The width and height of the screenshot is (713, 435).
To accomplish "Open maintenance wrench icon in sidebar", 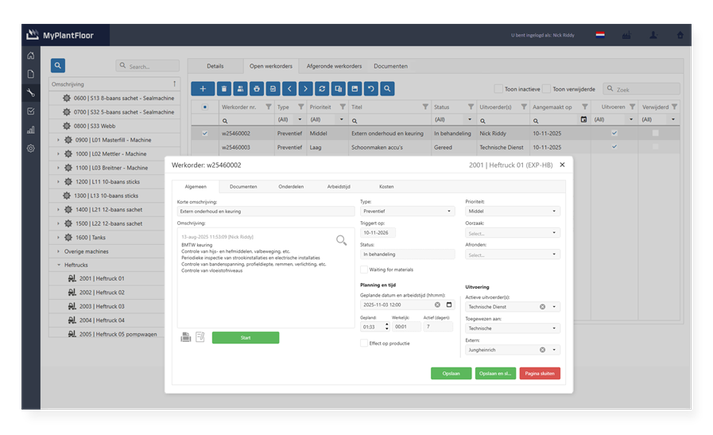I will (30, 93).
